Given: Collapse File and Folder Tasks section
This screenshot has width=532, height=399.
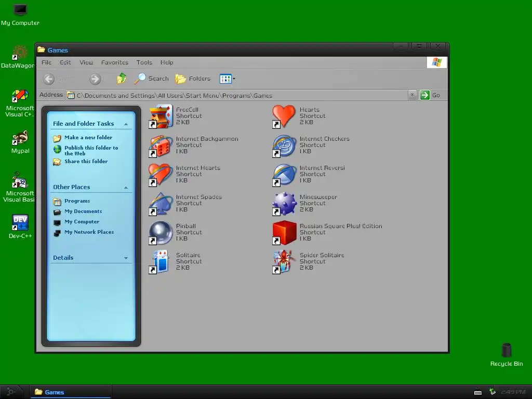Looking at the screenshot, I should 126,124.
